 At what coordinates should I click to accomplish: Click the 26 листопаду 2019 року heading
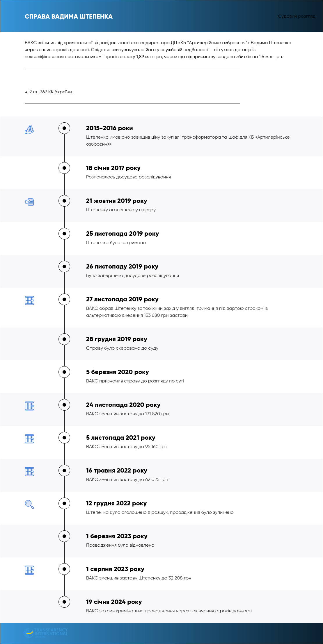pos(122,266)
